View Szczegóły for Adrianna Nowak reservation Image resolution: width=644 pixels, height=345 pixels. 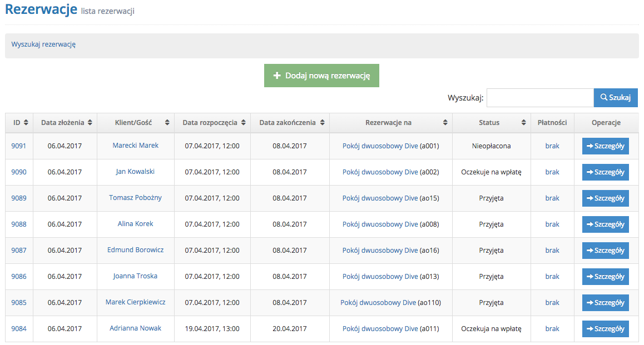(x=606, y=328)
